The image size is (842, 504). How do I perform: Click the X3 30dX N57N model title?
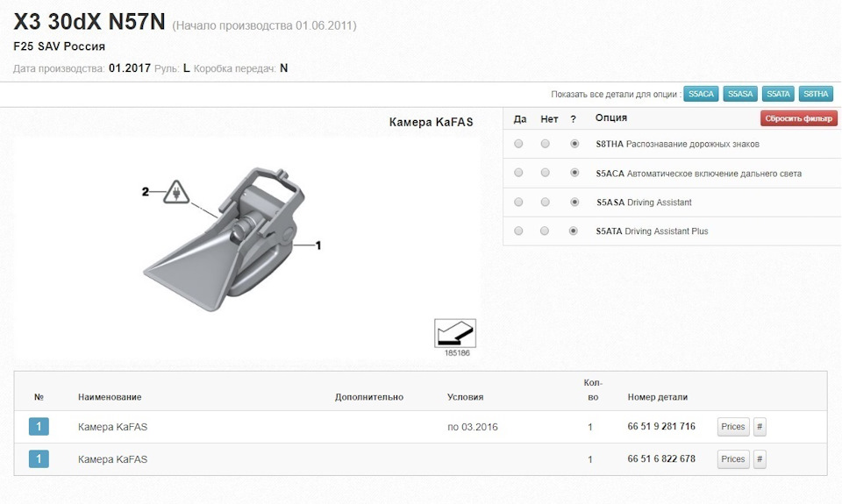click(x=89, y=22)
